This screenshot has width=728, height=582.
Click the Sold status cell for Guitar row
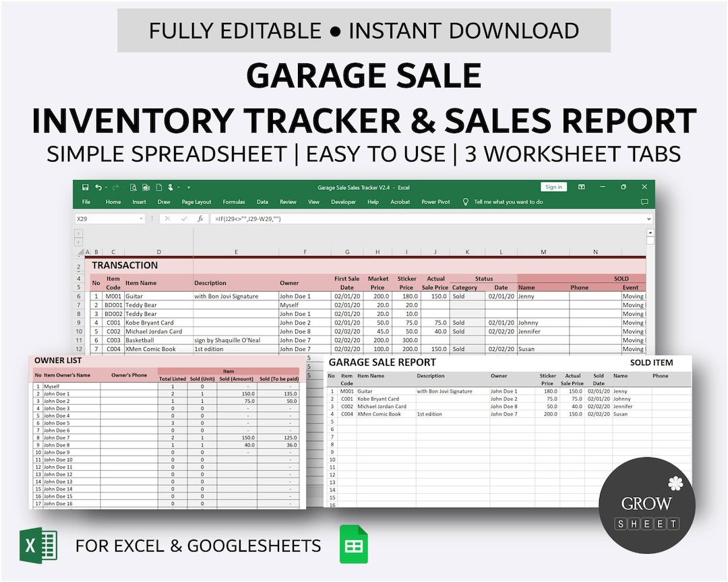coord(466,296)
